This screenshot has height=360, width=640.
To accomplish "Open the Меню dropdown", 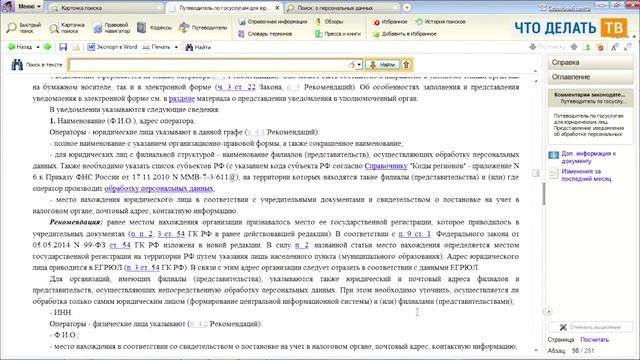I will click(29, 7).
